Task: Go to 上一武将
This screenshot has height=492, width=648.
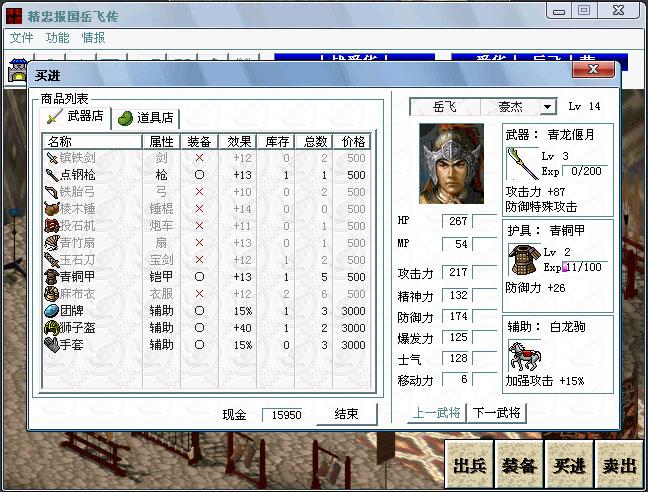Action: (436, 413)
